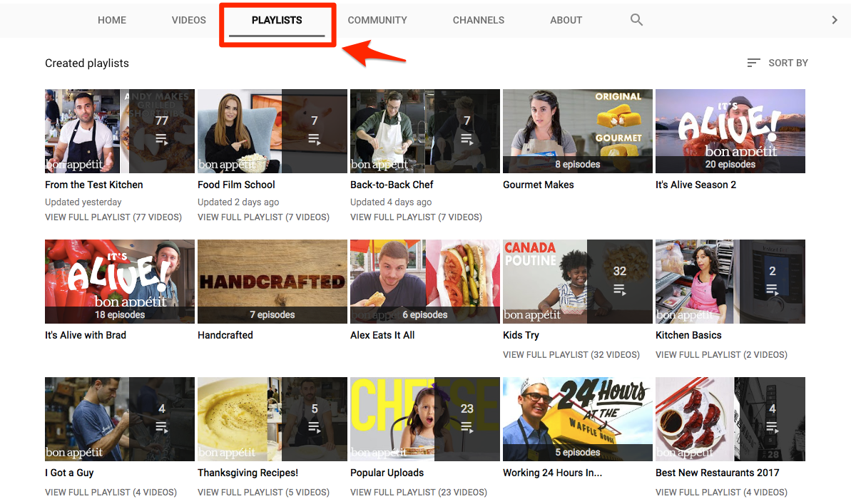View full Best New Restaurants 2017 playlist link
The image size is (851, 504).
[x=721, y=493]
